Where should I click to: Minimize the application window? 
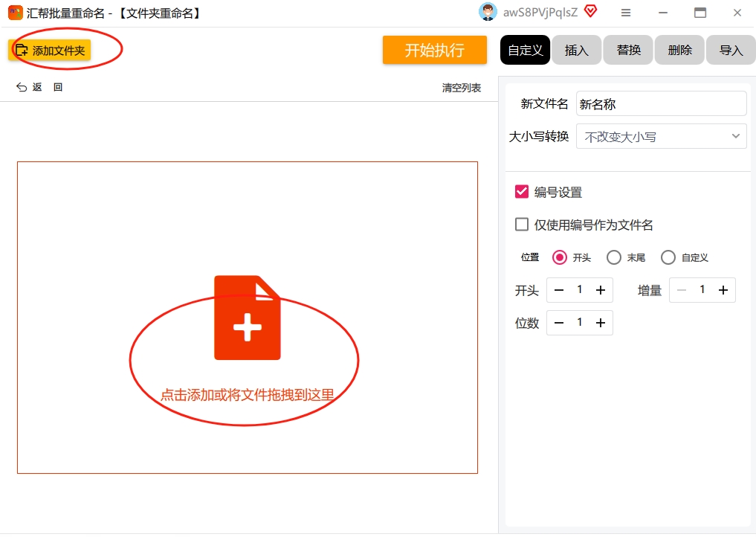click(x=663, y=13)
